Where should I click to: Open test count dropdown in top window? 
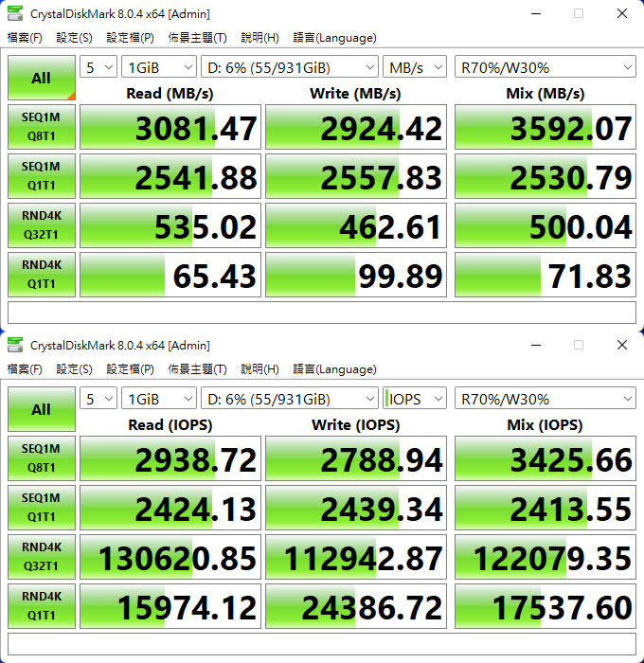pyautogui.click(x=98, y=67)
